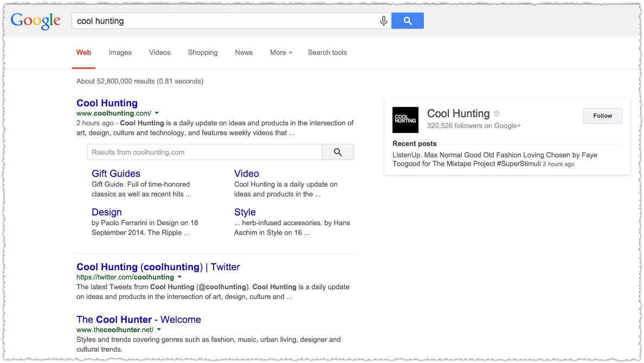
Task: Click the About 52,800,000 results text
Action: click(140, 81)
